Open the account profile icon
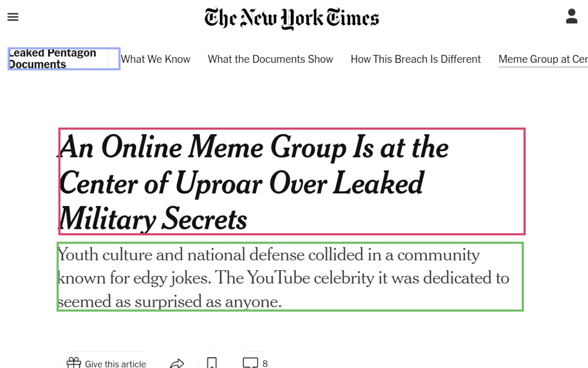Image resolution: width=588 pixels, height=368 pixels. coord(571,17)
